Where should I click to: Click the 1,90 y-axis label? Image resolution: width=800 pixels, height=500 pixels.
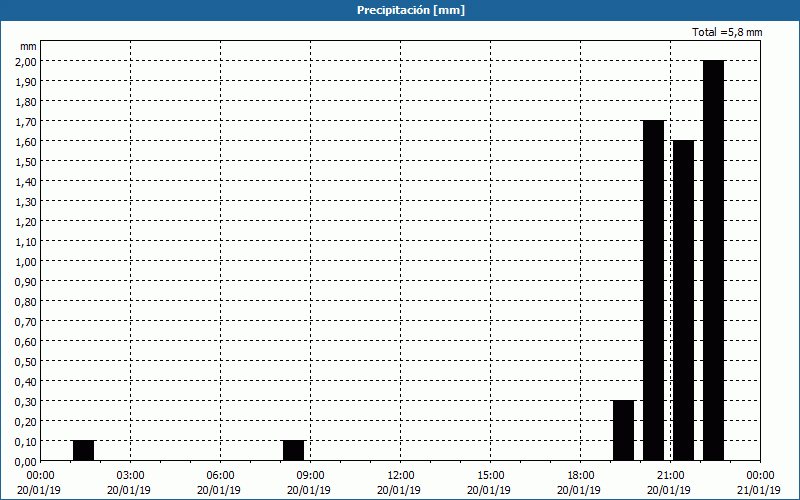[28, 81]
